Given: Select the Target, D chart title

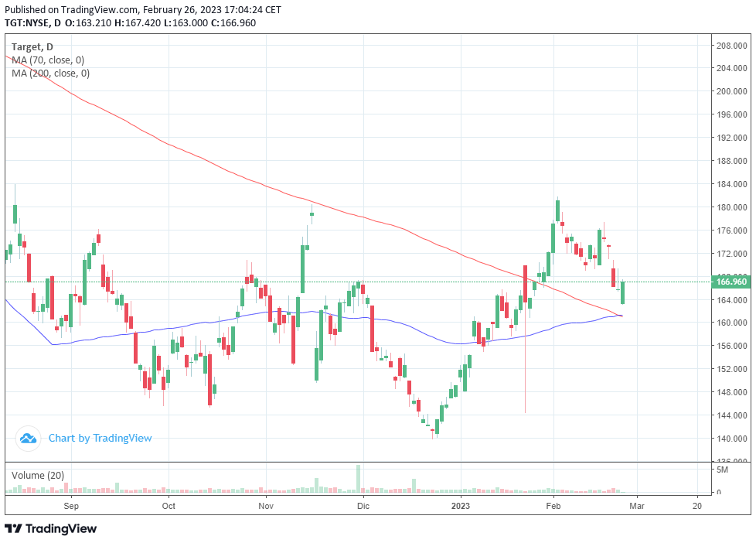Looking at the screenshot, I should [32, 47].
